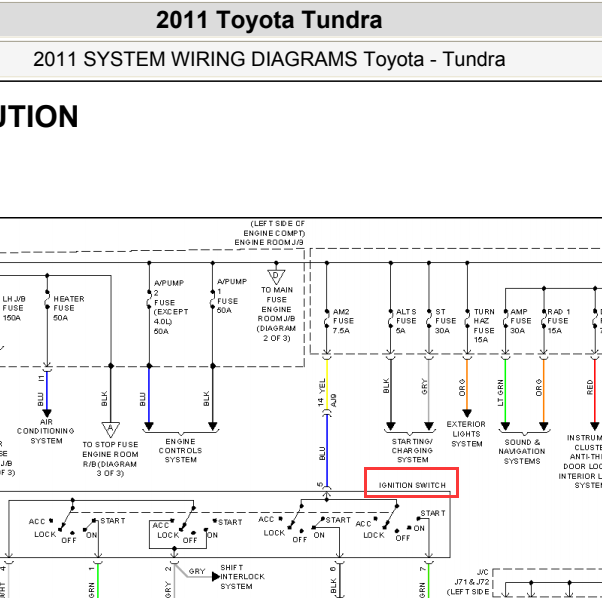Viewport: 602px width, 598px height.
Task: Click the 'RAD 1 FUSE 15A' label
Action: [x=558, y=321]
